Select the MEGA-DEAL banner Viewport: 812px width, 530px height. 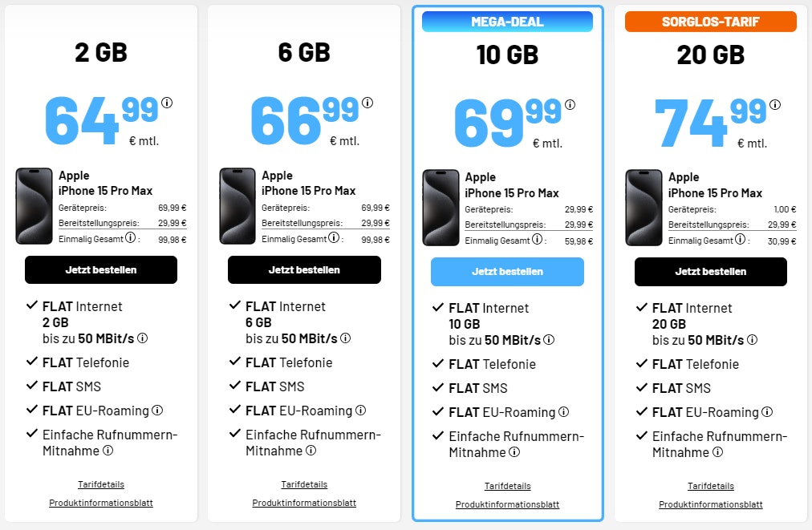pyautogui.click(x=507, y=22)
